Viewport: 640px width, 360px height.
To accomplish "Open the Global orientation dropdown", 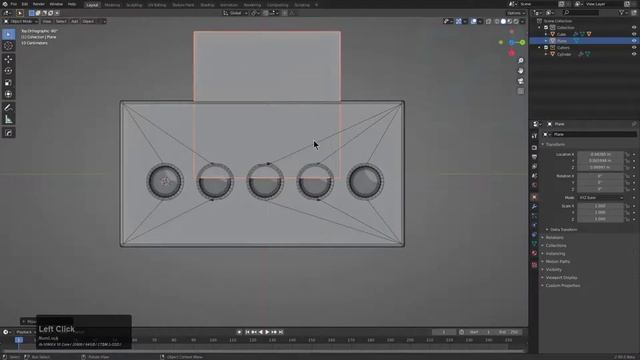I will click(236, 13).
